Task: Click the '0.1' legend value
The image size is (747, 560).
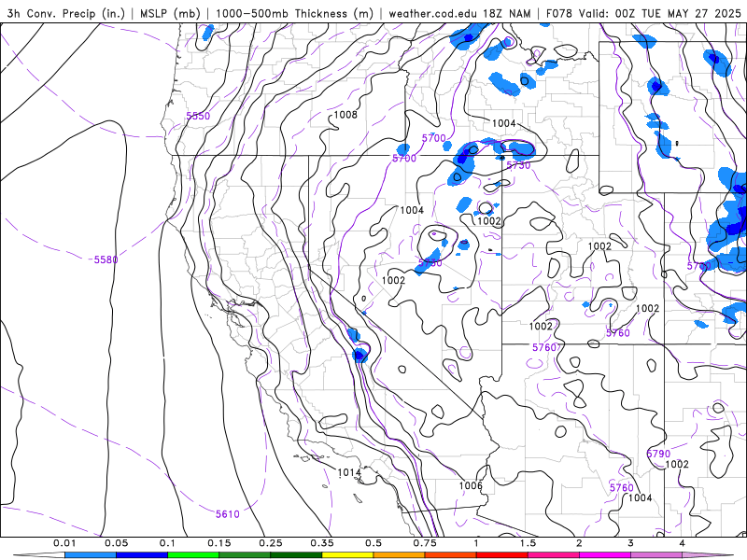Action: click(168, 543)
